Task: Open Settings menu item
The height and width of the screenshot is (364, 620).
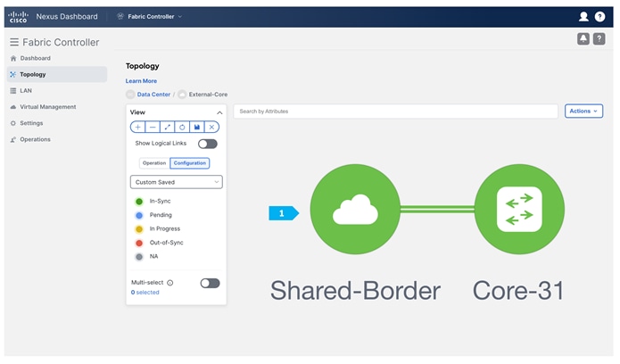Action: 31,123
